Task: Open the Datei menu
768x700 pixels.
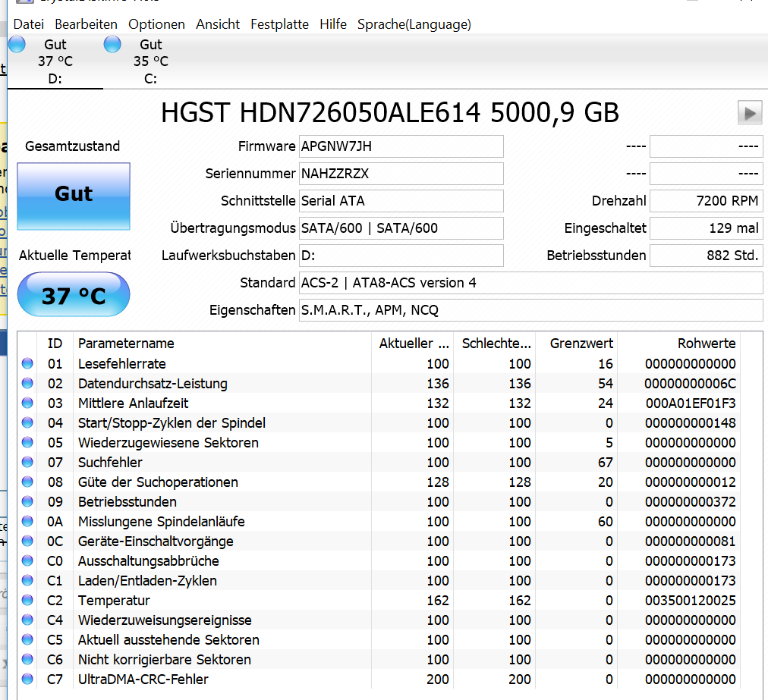Action: pos(28,24)
